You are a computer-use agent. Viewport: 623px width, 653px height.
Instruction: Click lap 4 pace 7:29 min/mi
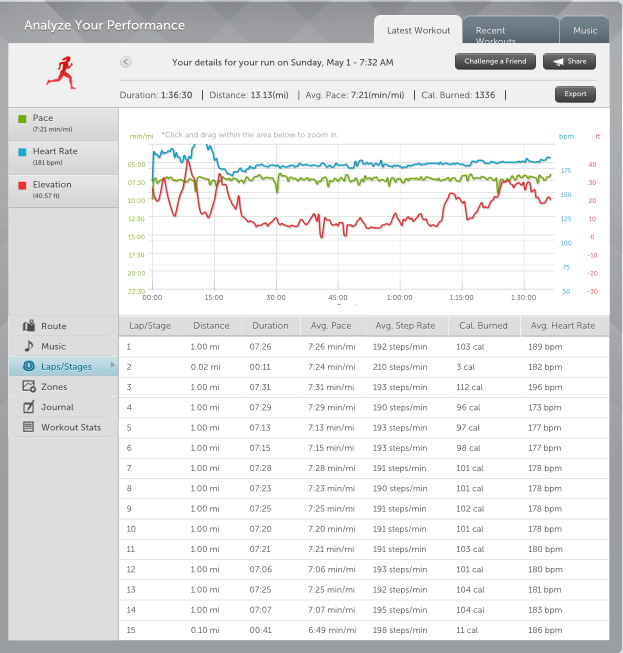coord(331,407)
